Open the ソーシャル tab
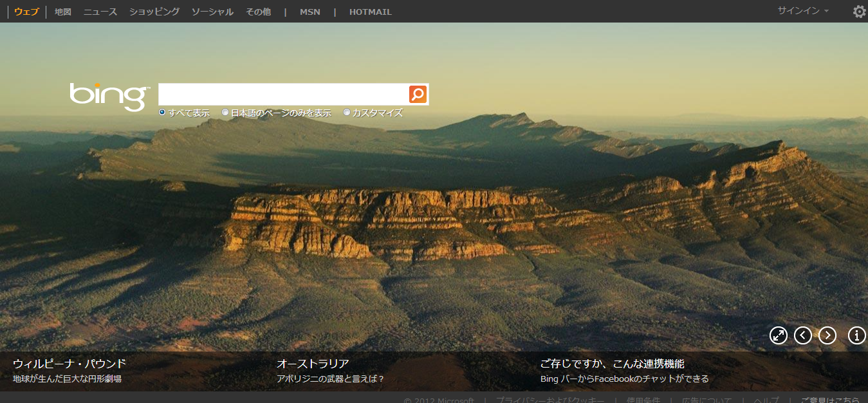Image resolution: width=868 pixels, height=403 pixels. pos(212,12)
